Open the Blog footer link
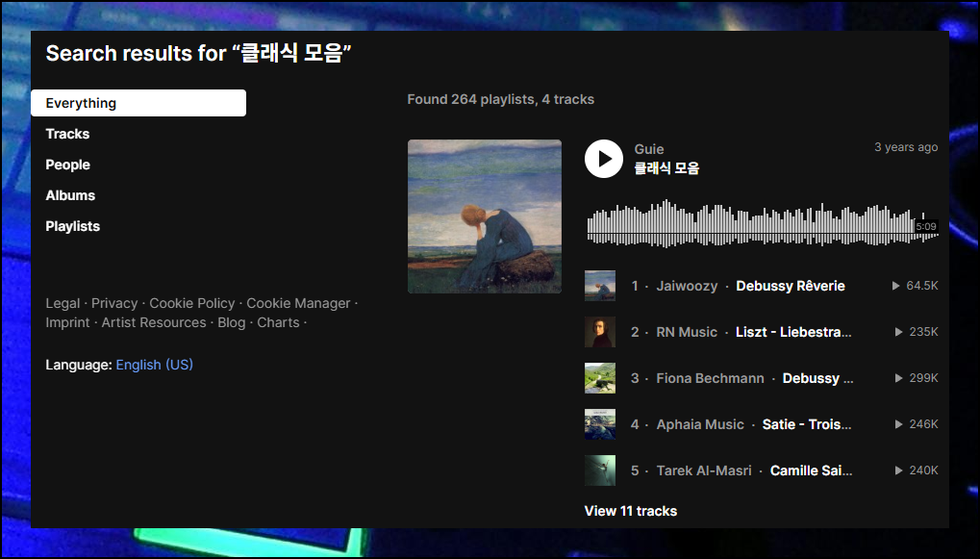 [x=231, y=322]
